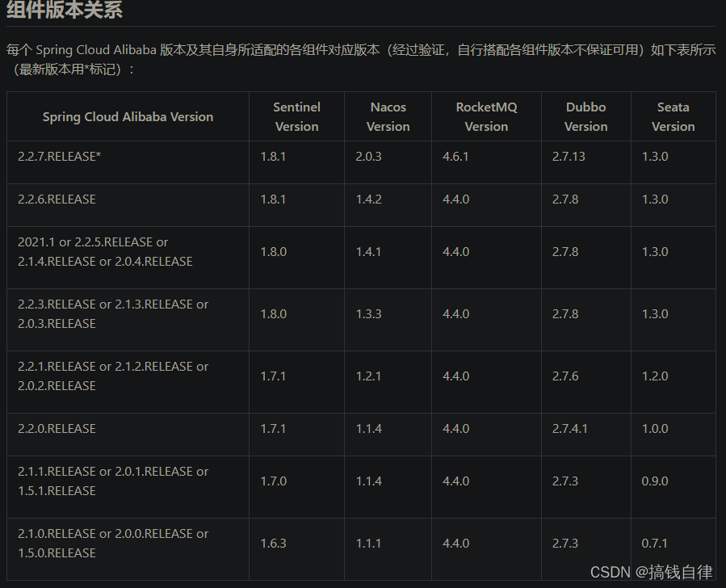The image size is (726, 588).
Task: Select the Seata Version column header
Action: [x=674, y=116]
